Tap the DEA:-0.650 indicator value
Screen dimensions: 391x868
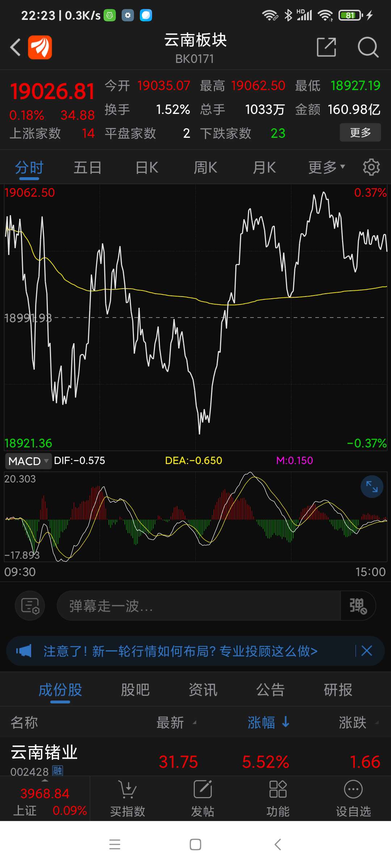pos(194,461)
